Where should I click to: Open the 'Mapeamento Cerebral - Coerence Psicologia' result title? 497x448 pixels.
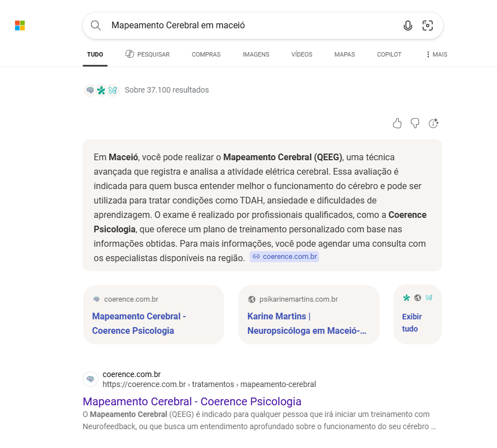coord(192,401)
